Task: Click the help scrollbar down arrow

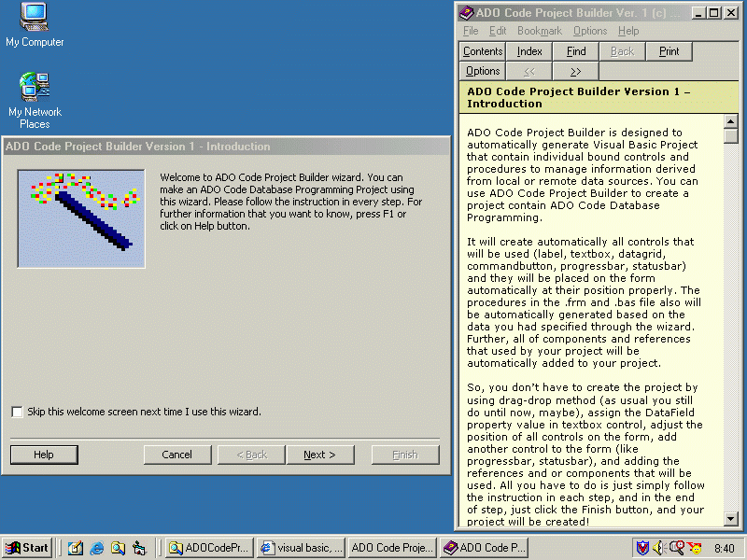Action: point(730,519)
